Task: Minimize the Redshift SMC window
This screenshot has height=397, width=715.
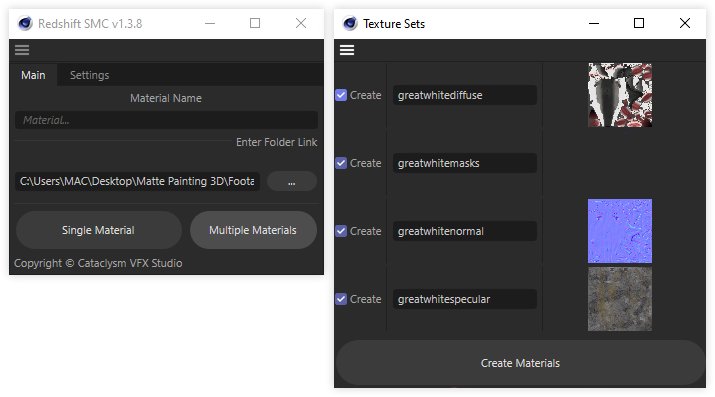Action: [x=210, y=23]
